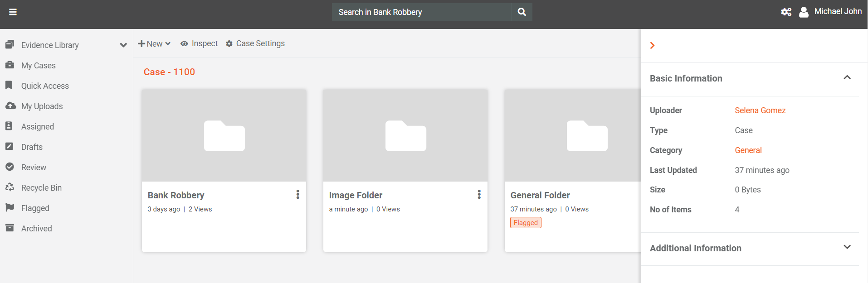Select Flagged in the sidebar
Screen dimensions: 868x283
(x=35, y=208)
